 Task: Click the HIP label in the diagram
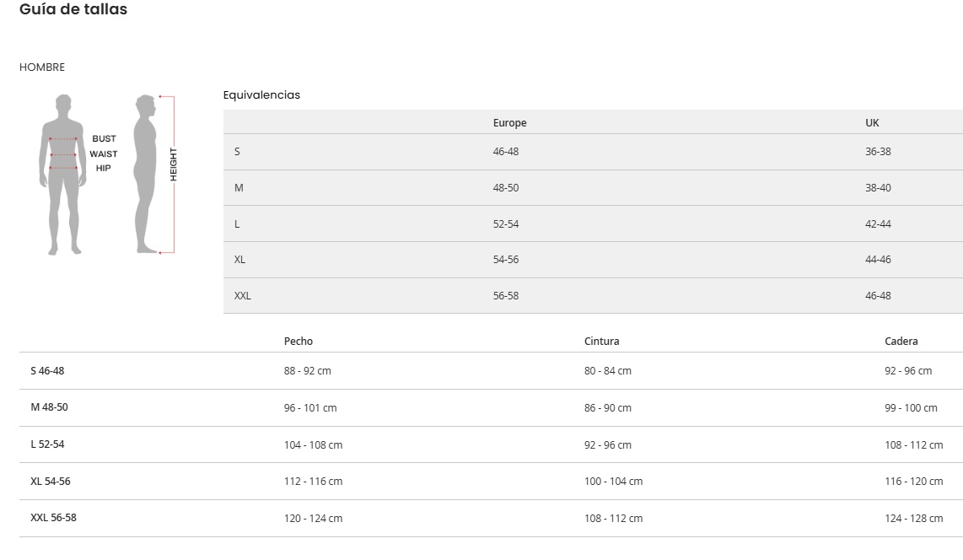[x=103, y=168]
